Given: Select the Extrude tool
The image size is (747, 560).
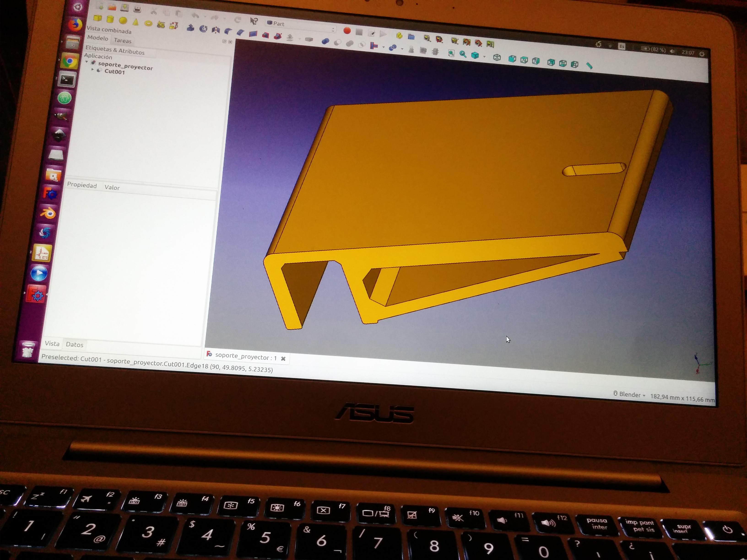Looking at the screenshot, I should click(190, 28).
